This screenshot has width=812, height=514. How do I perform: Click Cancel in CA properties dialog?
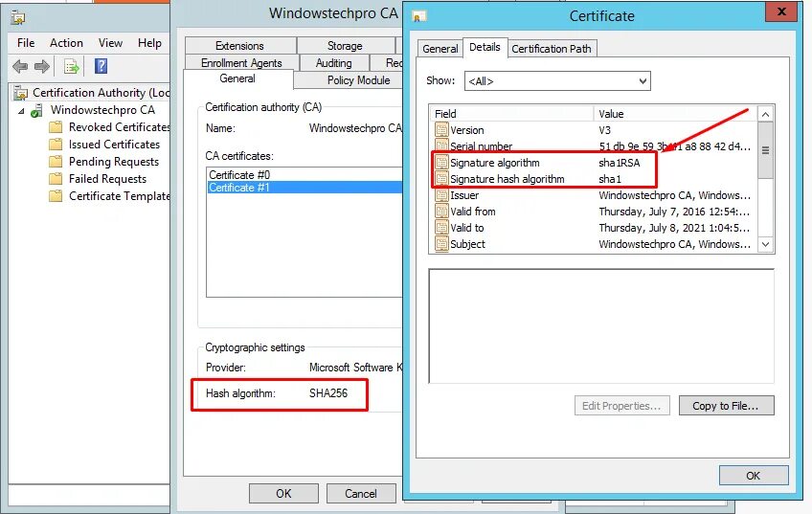tap(361, 493)
